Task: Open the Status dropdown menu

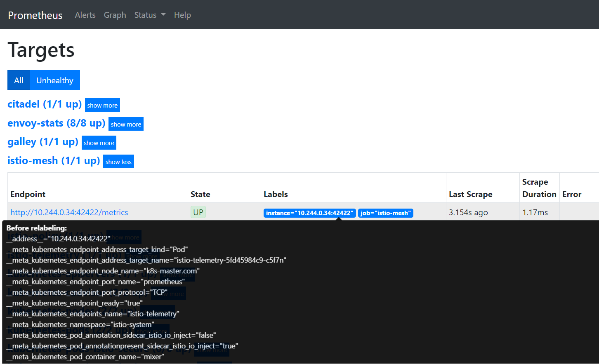Action: click(150, 15)
